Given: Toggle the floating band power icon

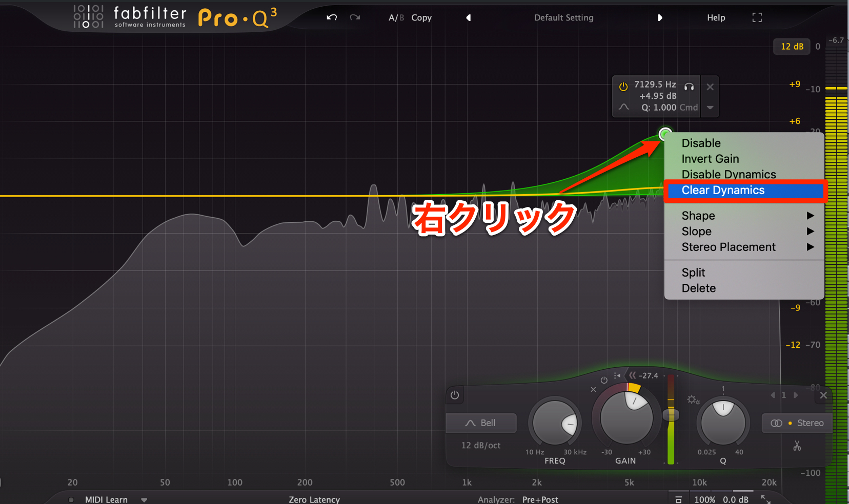Looking at the screenshot, I should coord(623,87).
